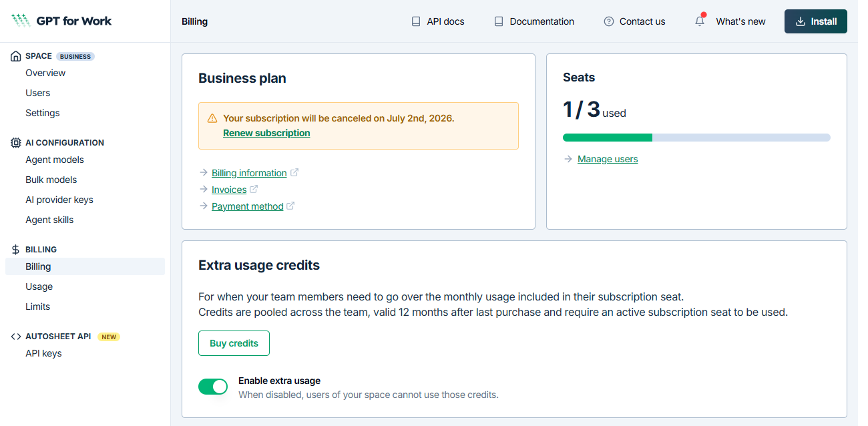Disable the Enable extra usage toggle
868x426 pixels.
(213, 387)
